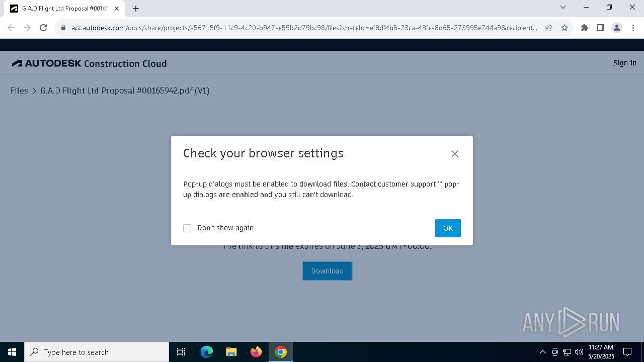Open the clock showing 11:27 AM

[x=601, y=352]
